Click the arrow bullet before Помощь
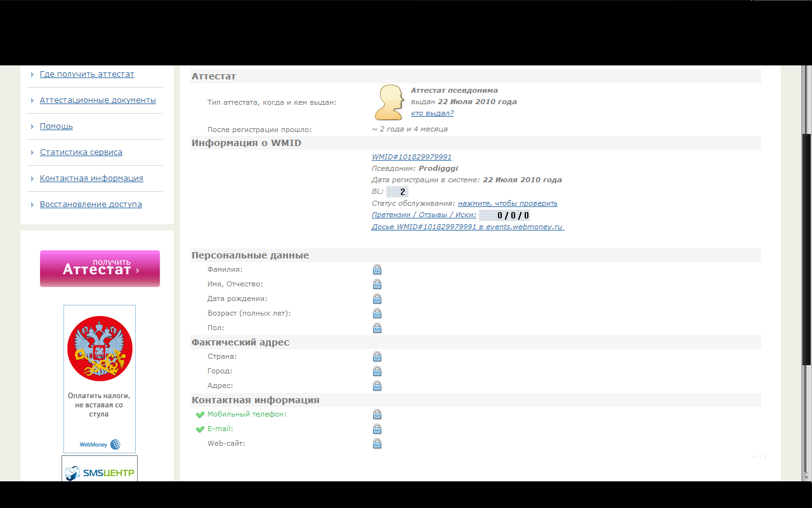The height and width of the screenshot is (508, 812). click(32, 126)
